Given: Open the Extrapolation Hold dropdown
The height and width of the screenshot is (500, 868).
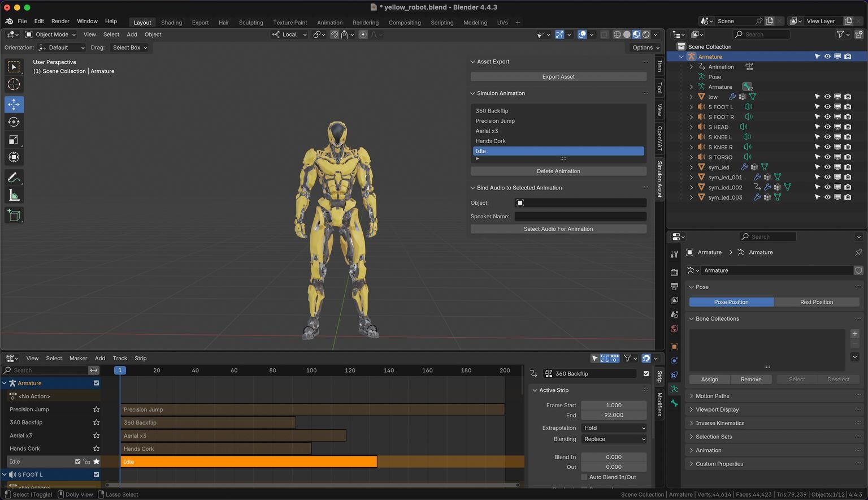Looking at the screenshot, I should click(x=614, y=428).
